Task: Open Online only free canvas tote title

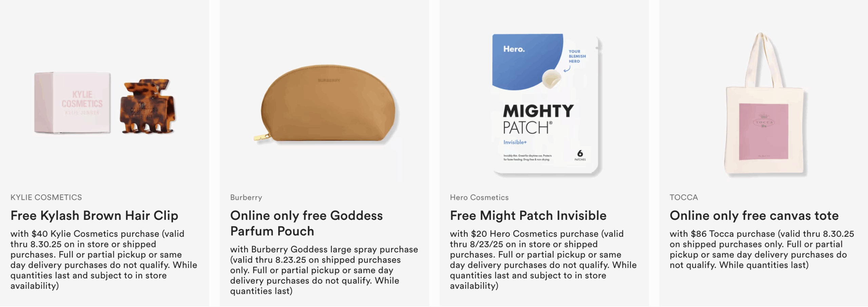Action: pos(754,216)
